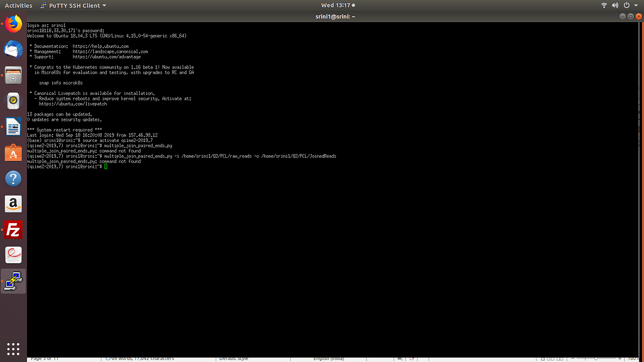The image size is (644, 362).
Task: Open the Files manager in dock
Action: (13, 75)
